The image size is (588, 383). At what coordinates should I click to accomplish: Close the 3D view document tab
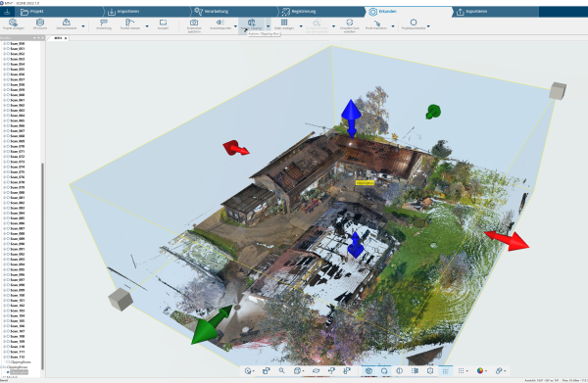[x=66, y=38]
